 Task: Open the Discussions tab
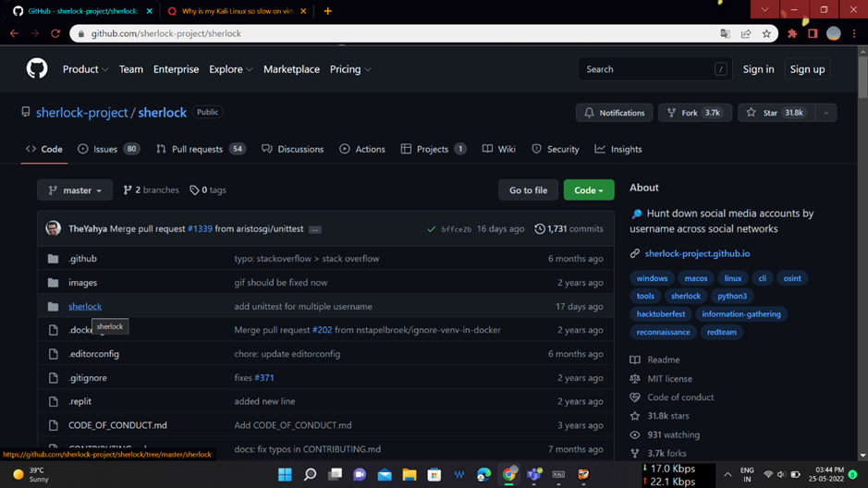tap(293, 150)
